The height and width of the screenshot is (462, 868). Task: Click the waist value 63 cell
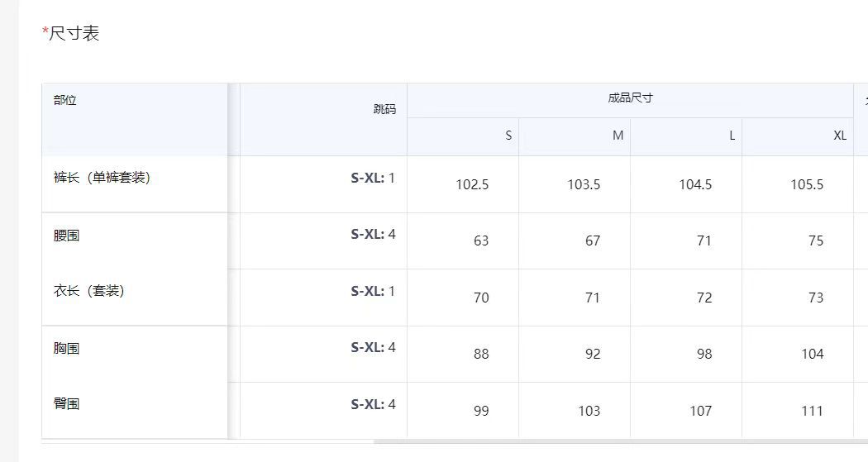(481, 241)
